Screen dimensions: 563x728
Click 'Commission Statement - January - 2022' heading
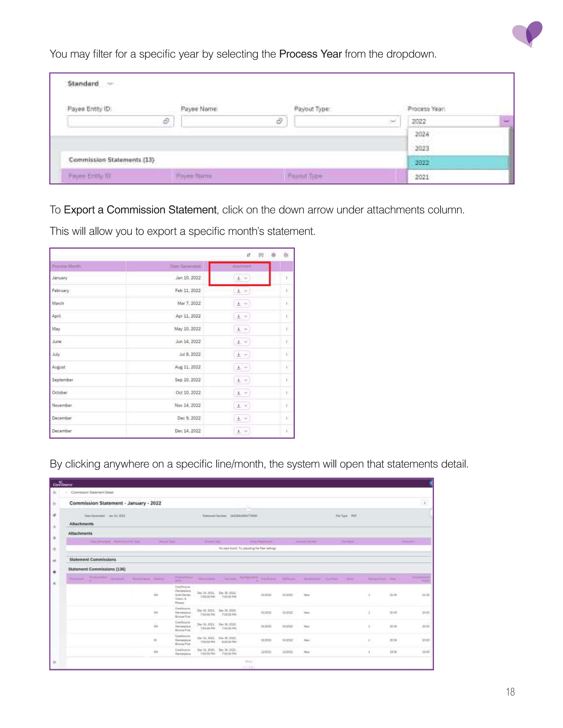(115, 503)
